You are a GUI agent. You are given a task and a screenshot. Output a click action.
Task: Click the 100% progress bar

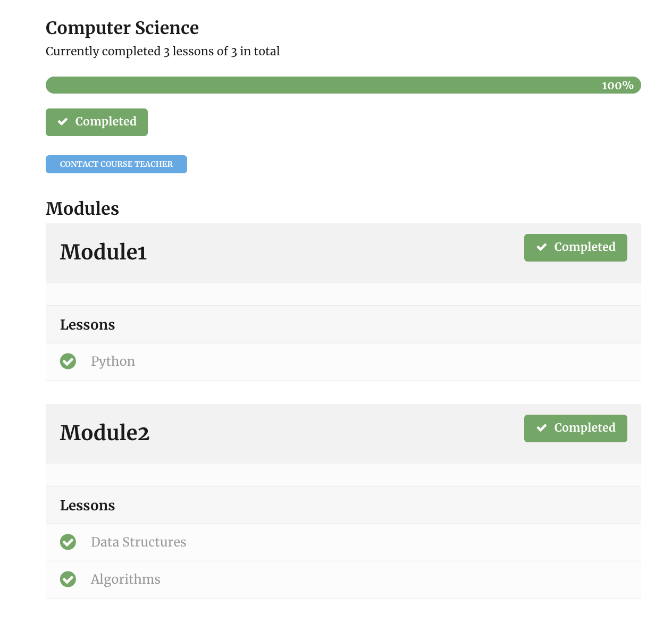click(x=343, y=85)
